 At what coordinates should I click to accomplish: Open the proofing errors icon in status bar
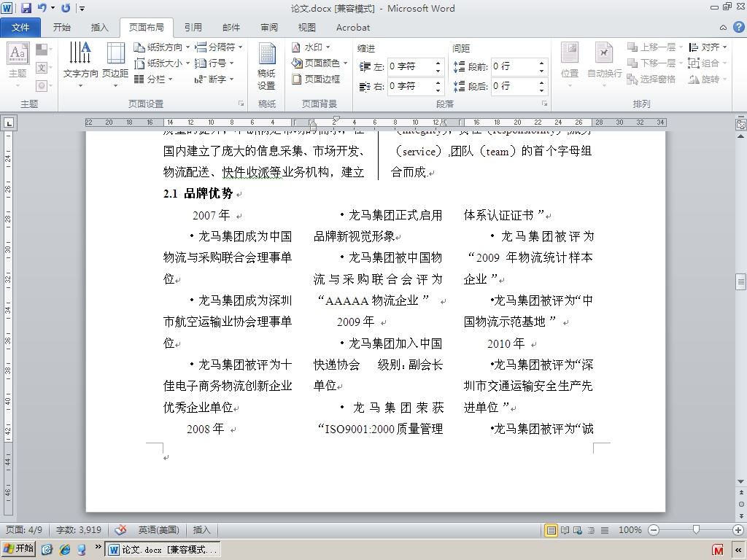120,529
